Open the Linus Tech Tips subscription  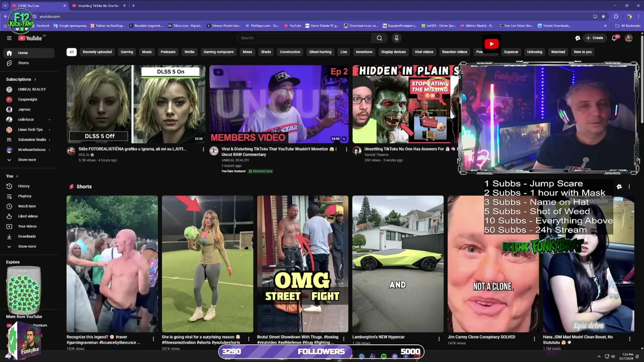click(x=30, y=130)
